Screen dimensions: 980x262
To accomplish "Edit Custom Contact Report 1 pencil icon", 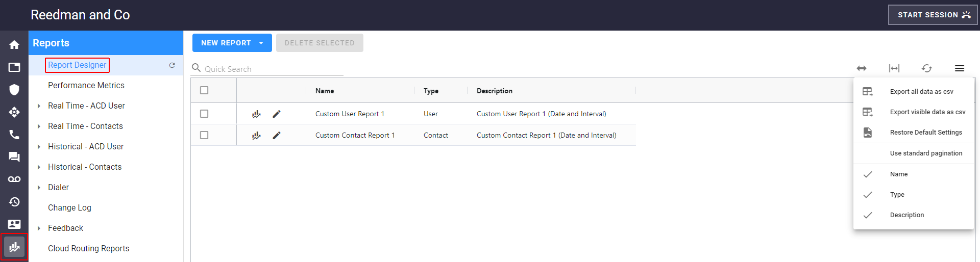I will [x=277, y=136].
